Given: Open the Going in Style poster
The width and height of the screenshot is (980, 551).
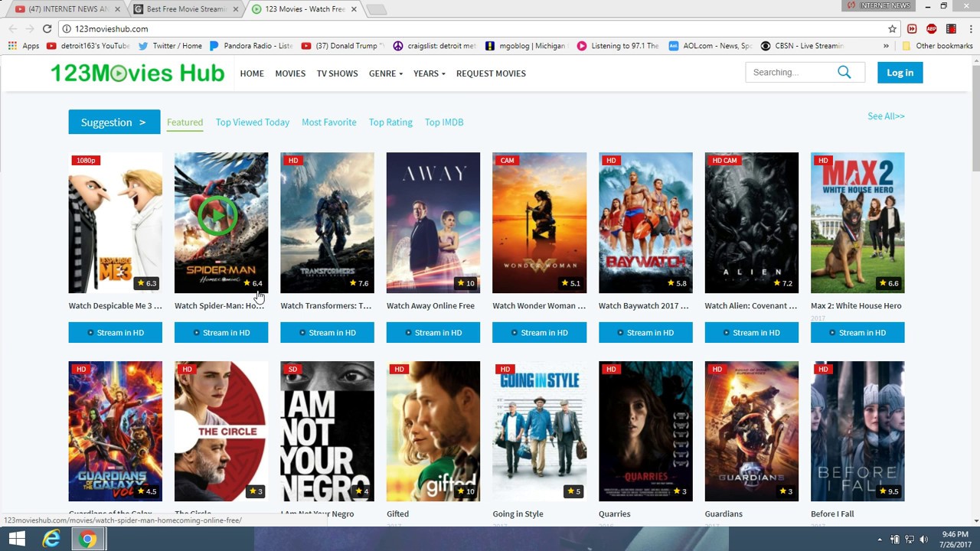Looking at the screenshot, I should point(539,432).
